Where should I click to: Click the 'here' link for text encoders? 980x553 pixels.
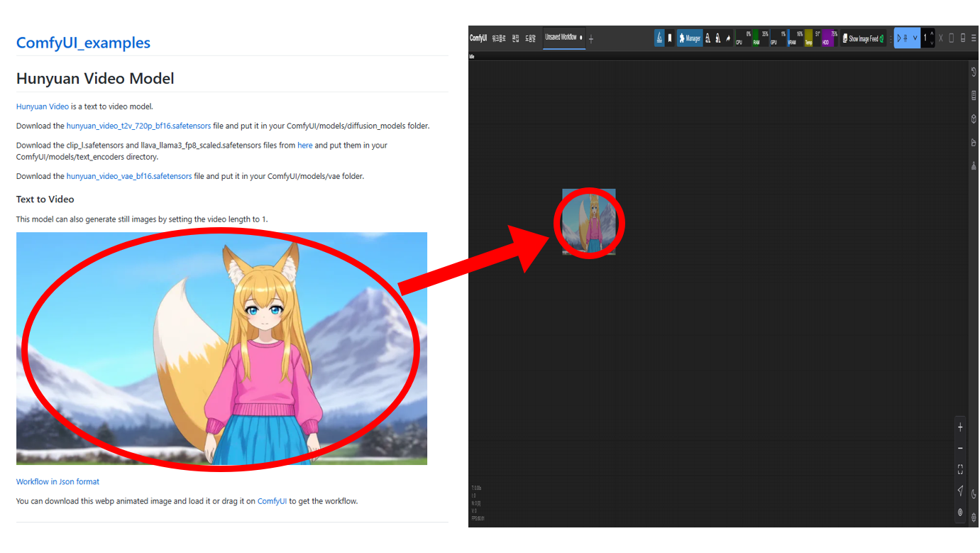[x=304, y=145]
